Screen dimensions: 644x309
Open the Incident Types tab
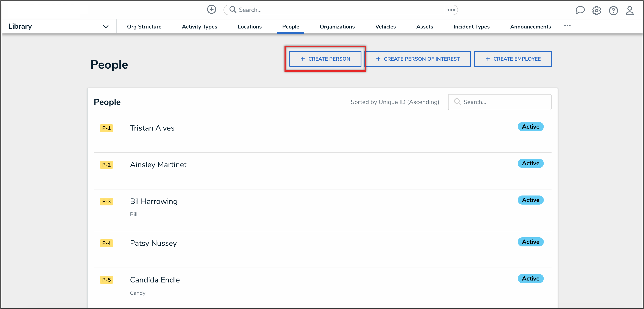pyautogui.click(x=471, y=27)
